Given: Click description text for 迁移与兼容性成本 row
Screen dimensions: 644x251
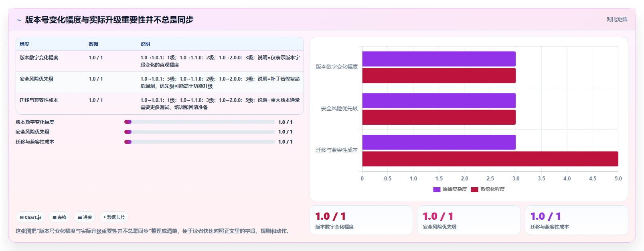Looking at the screenshot, I should [220, 104].
